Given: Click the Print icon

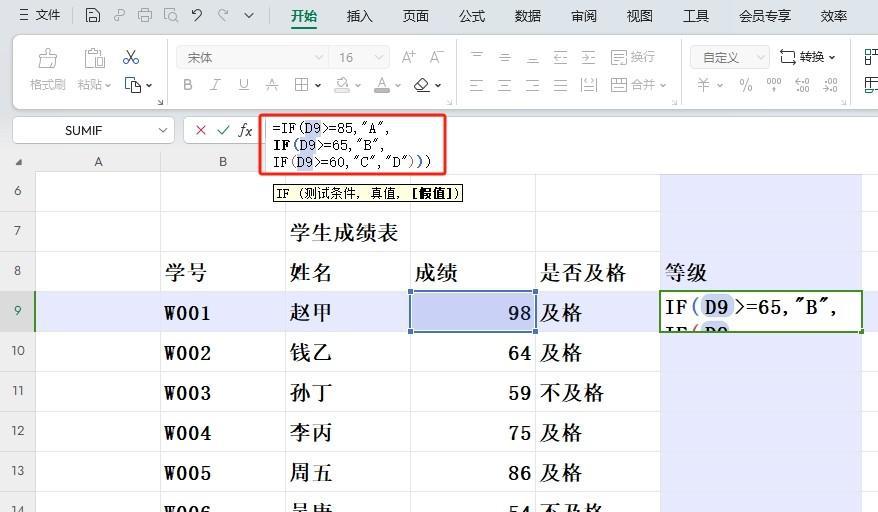Looking at the screenshot, I should pos(144,15).
